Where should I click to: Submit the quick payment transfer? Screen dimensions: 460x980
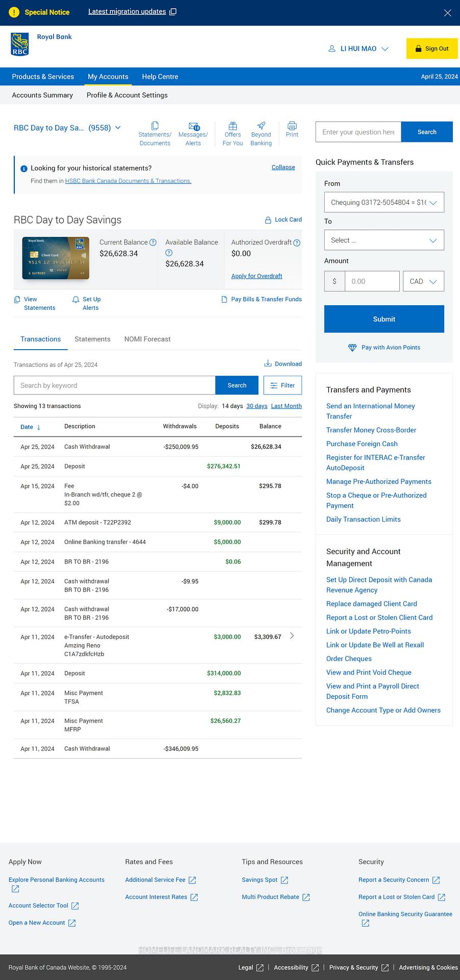click(384, 319)
